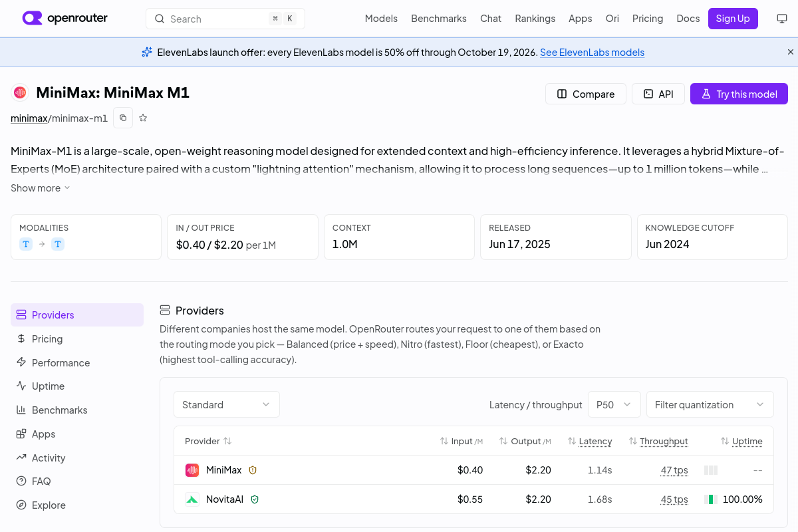Open the P50 percentile dropdown
This screenshot has width=798, height=532.
coord(614,404)
